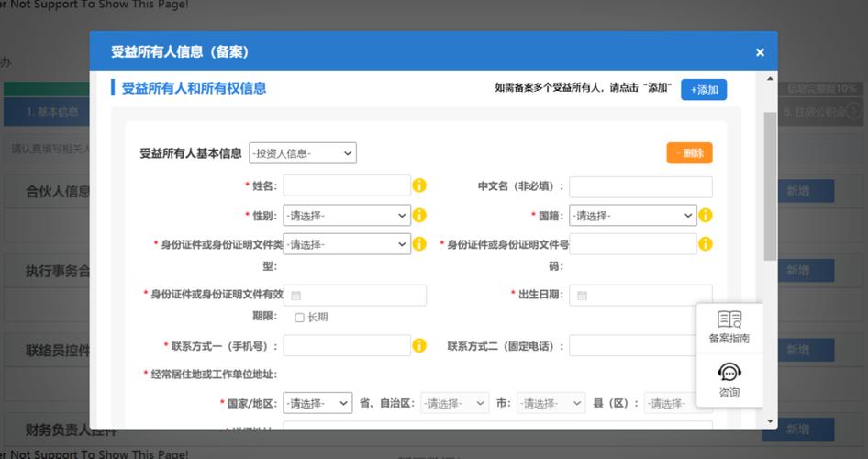
Task: Click info icon next to 身份证件类型 dropdown
Action: (419, 243)
